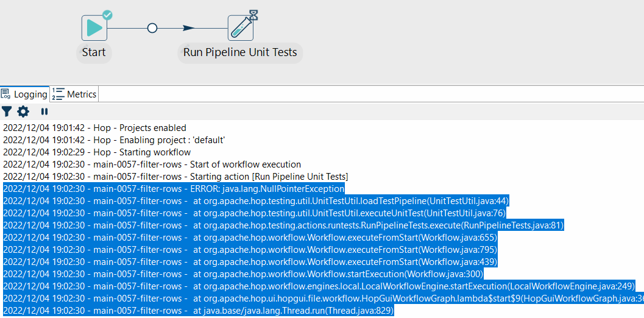Screen dimensions: 644x318
Task: Click the green checkmark badge on Start
Action: [x=107, y=15]
